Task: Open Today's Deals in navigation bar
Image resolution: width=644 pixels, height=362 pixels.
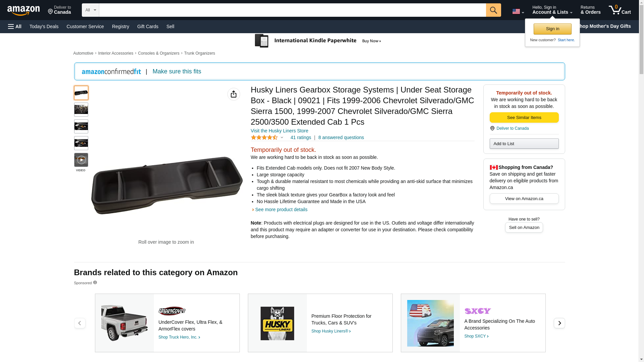Action: point(44,26)
